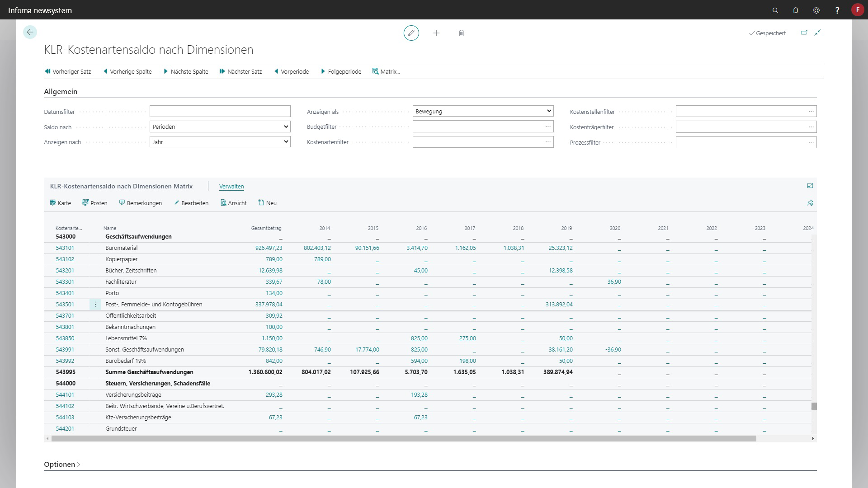The height and width of the screenshot is (488, 868).
Task: Click Bemerkungen button
Action: coord(140,203)
